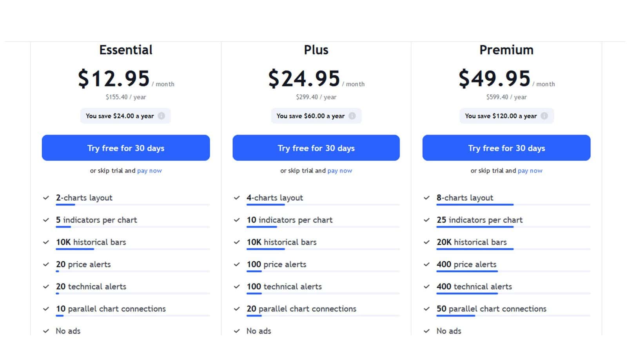Start Essential 30-day free trial
The image size is (644, 362).
pos(126,148)
